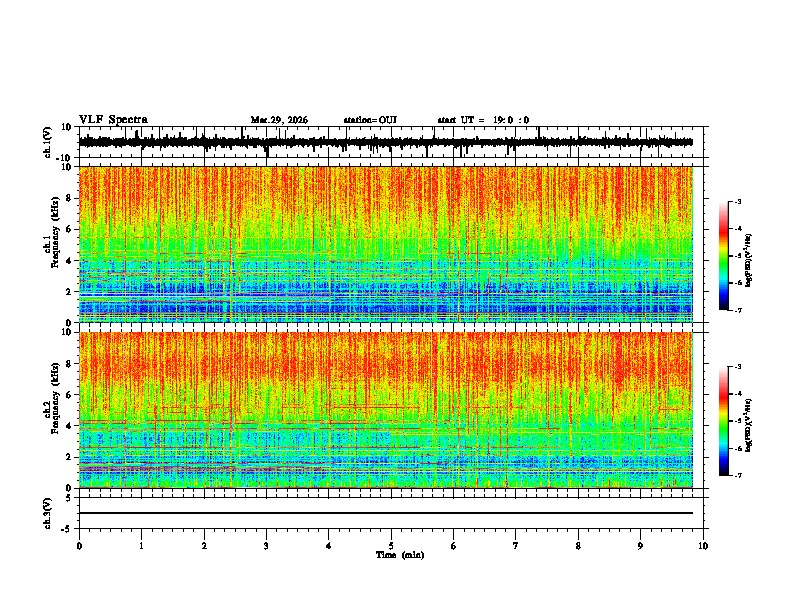
Task: Click the "2" kHz tick of ch.1 spectrogram
Action: coord(69,292)
